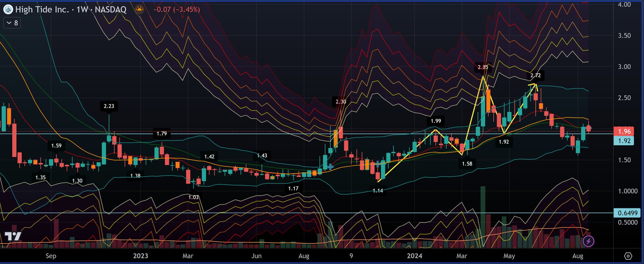Click the 1.38 pivot low label
This screenshot has height=264, width=644.
tap(135, 176)
